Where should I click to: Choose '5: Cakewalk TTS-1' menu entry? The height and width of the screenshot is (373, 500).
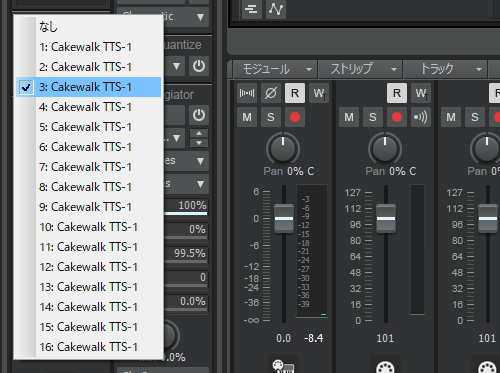[88, 127]
